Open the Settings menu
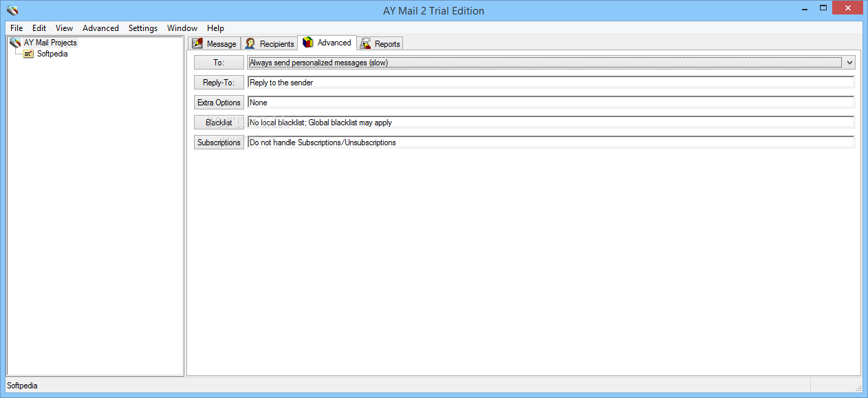Image resolution: width=868 pixels, height=398 pixels. tap(143, 28)
